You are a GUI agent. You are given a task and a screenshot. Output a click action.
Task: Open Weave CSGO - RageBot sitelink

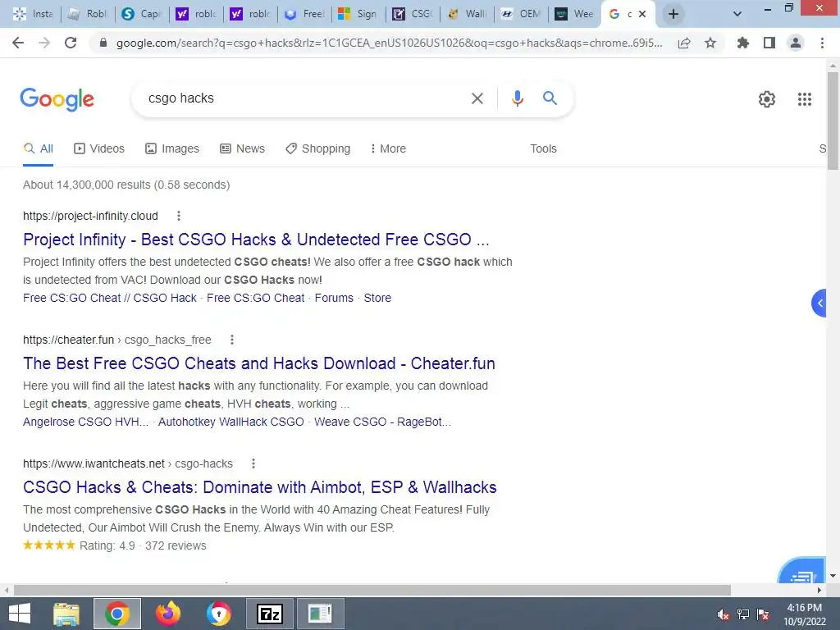(x=382, y=422)
